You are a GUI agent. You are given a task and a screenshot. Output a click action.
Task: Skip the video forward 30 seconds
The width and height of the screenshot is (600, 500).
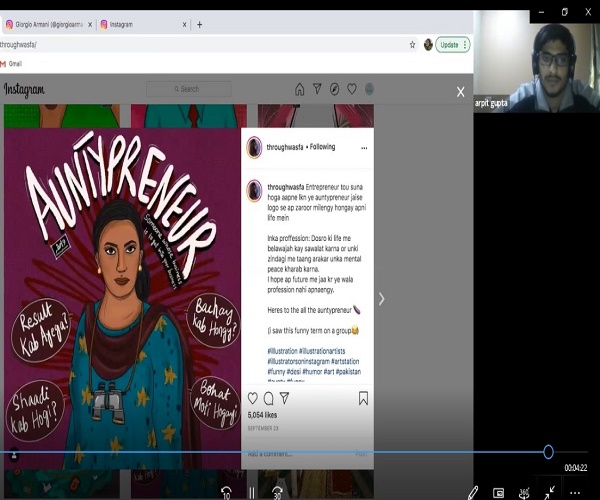point(277,493)
